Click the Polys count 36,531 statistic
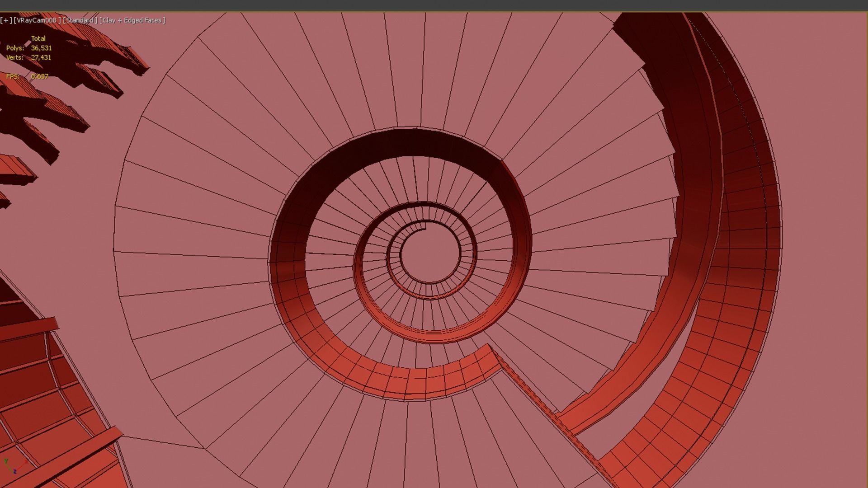 (x=41, y=48)
